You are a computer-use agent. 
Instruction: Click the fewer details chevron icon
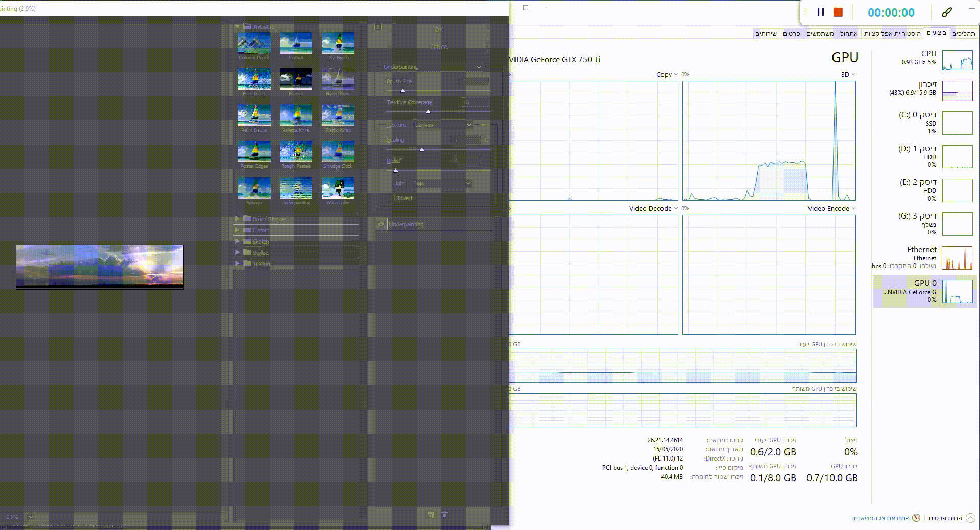(970, 518)
